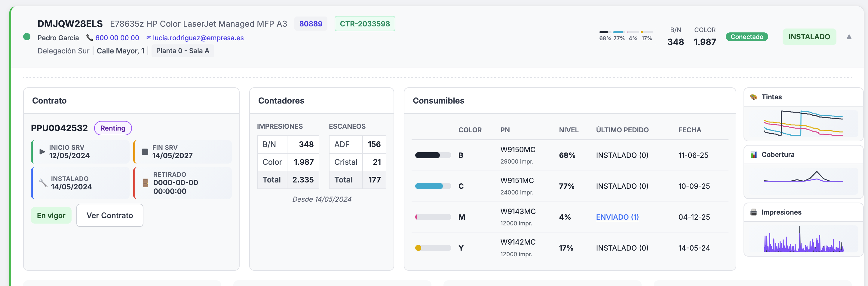Open the Tintas history chart thumbnail
The width and height of the screenshot is (868, 286).
point(803,123)
